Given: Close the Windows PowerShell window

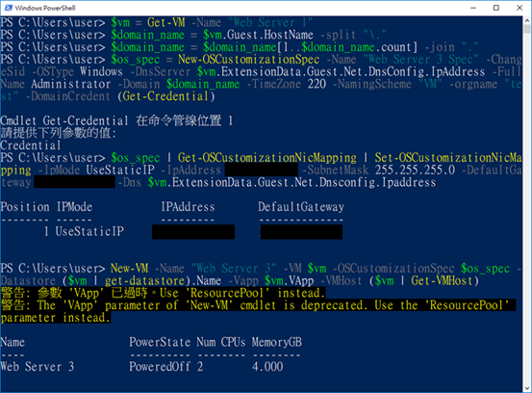Looking at the screenshot, I should point(519,8).
